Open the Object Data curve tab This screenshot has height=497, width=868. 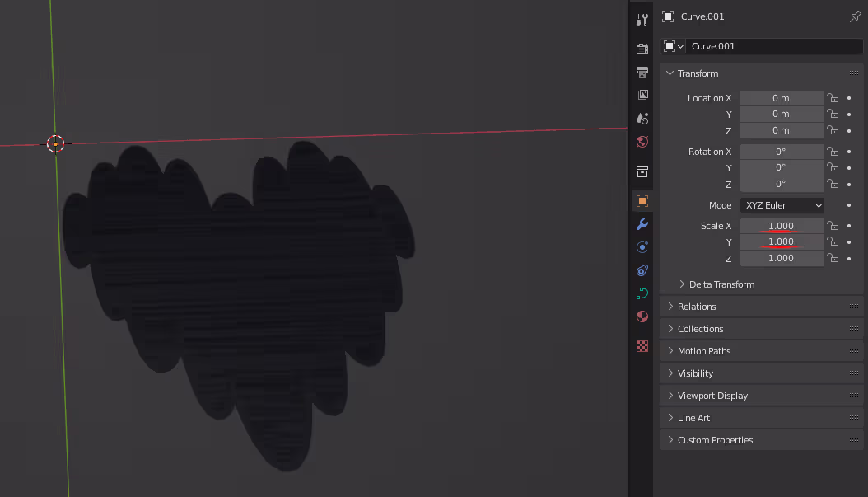pos(642,293)
